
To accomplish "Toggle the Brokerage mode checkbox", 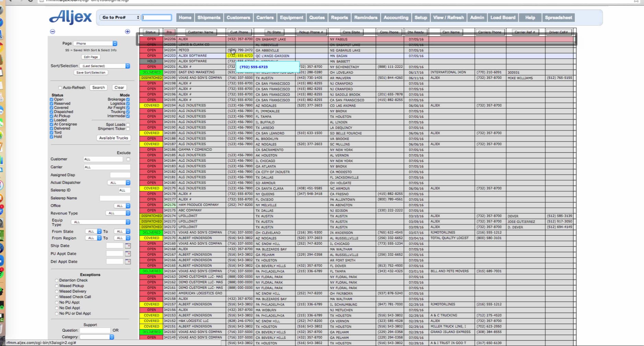I will pos(128,99).
